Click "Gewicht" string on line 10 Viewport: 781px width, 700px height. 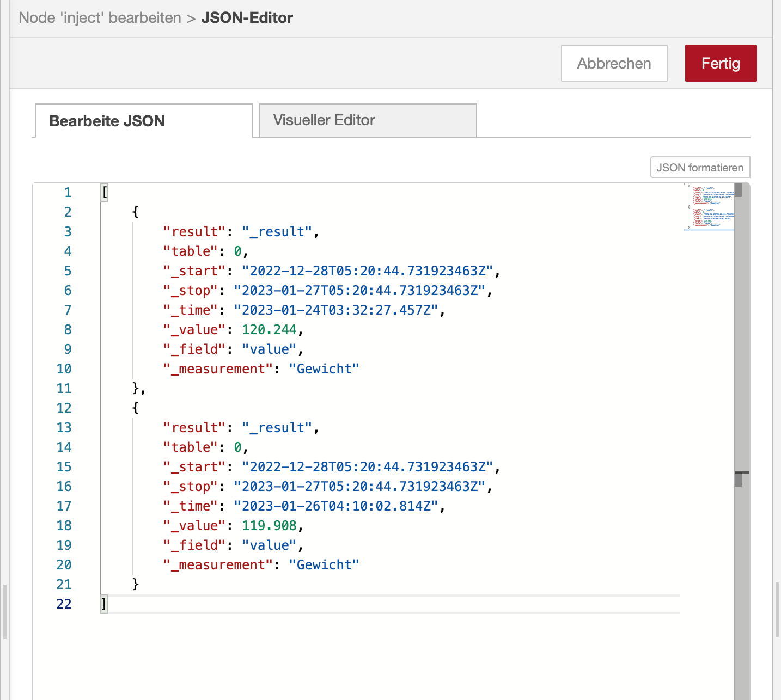click(x=324, y=369)
